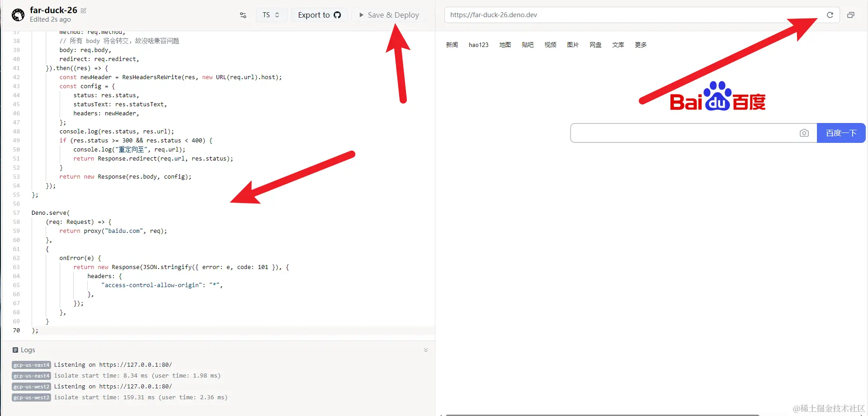This screenshot has height=416, width=868.
Task: Open the 地图 link
Action: pyautogui.click(x=505, y=45)
